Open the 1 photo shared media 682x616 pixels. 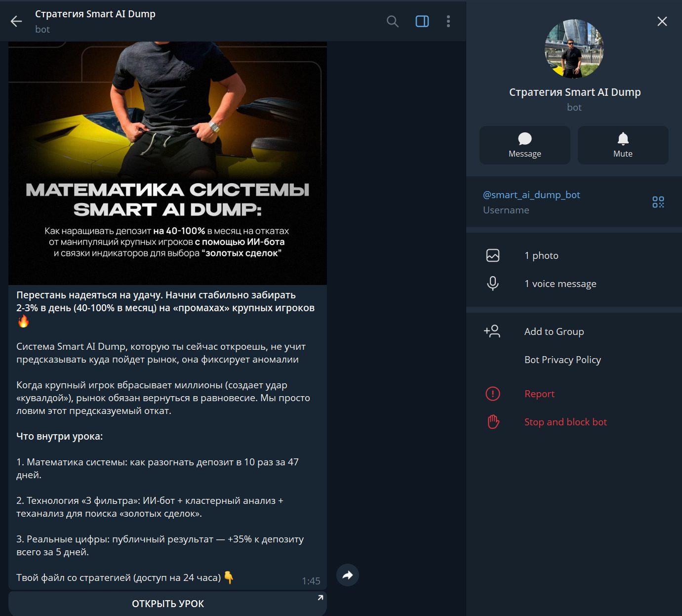pyautogui.click(x=541, y=255)
